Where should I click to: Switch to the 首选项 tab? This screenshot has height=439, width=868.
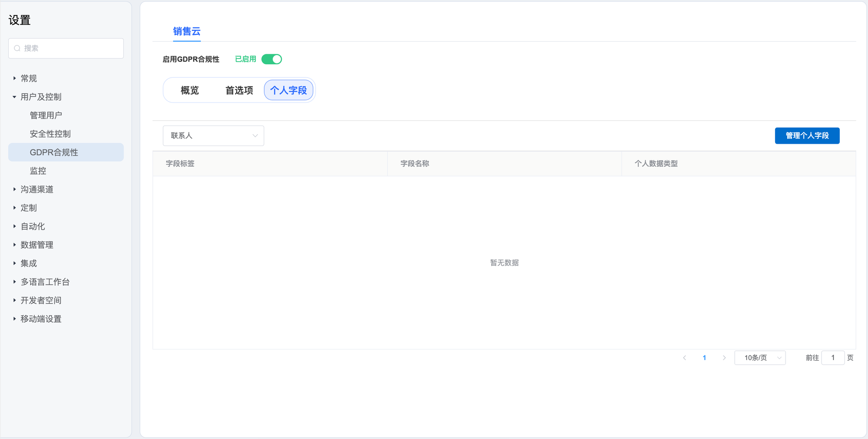click(239, 90)
